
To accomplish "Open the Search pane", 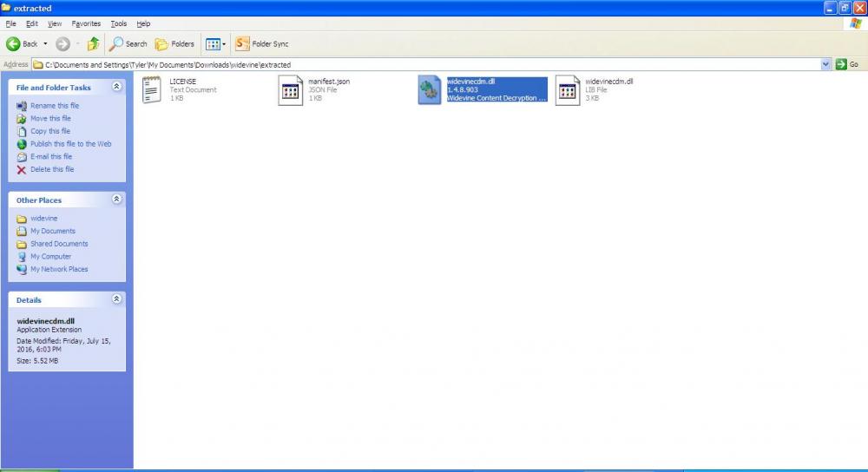I will tap(128, 43).
